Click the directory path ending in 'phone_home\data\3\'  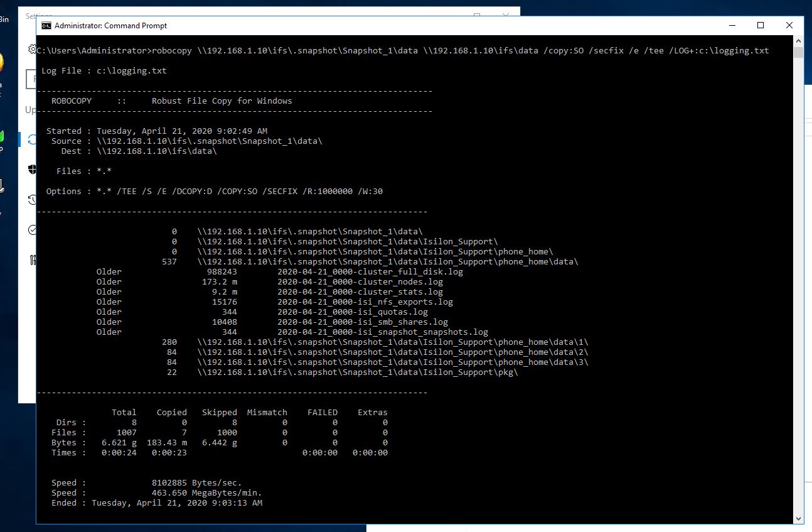point(393,362)
